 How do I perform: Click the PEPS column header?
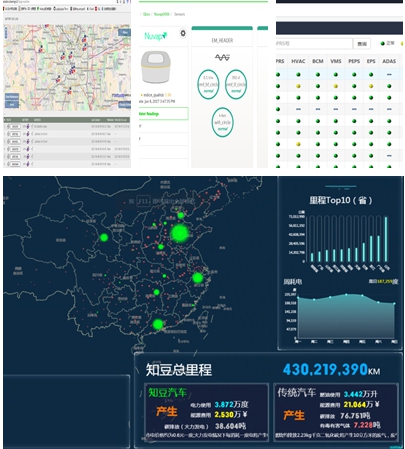[x=354, y=61]
